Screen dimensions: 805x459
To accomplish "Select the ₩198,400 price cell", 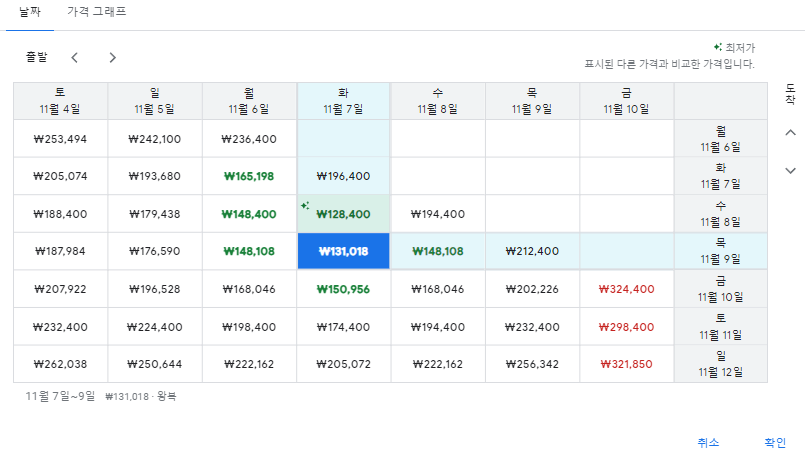I will point(249,327).
